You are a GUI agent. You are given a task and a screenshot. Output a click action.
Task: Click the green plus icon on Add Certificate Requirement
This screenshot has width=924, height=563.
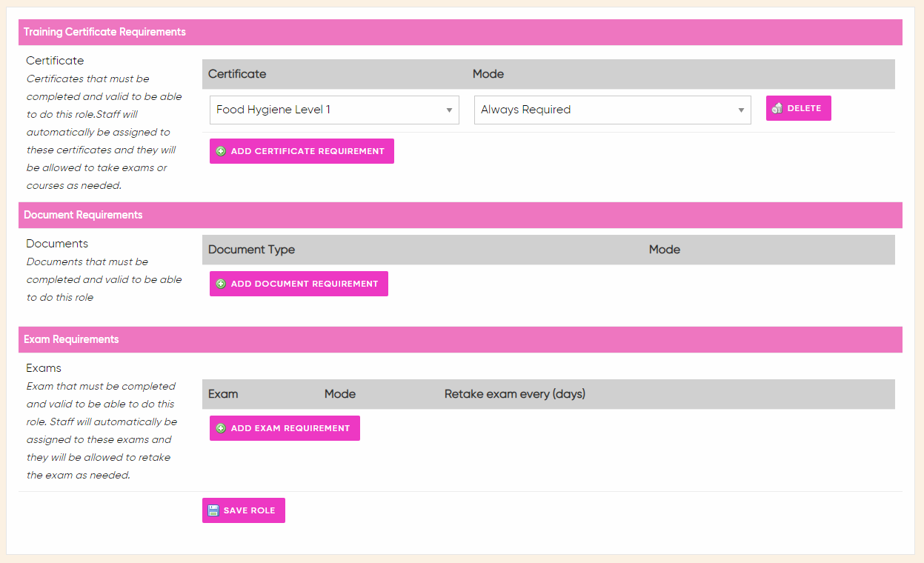coord(220,150)
